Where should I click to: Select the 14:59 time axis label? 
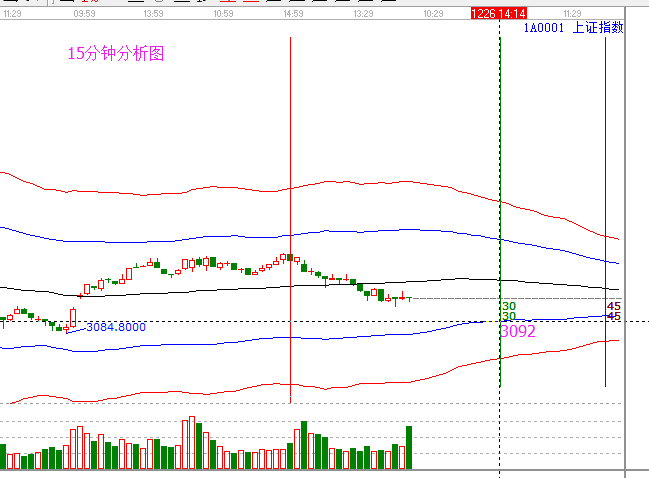coord(293,14)
